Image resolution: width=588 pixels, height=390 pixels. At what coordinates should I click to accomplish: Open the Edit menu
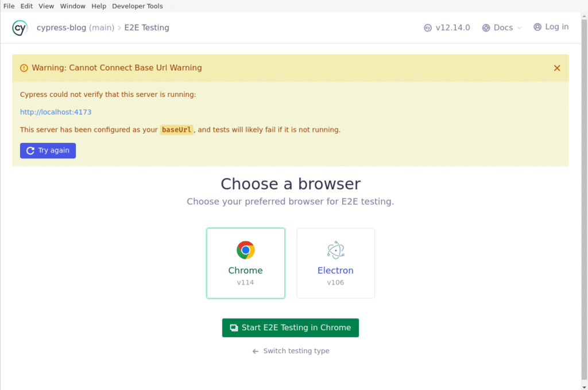[x=26, y=6]
